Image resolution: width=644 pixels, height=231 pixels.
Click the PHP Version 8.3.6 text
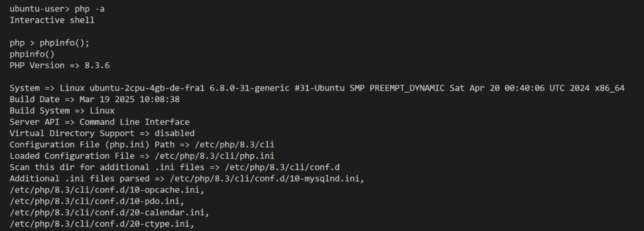[60, 65]
